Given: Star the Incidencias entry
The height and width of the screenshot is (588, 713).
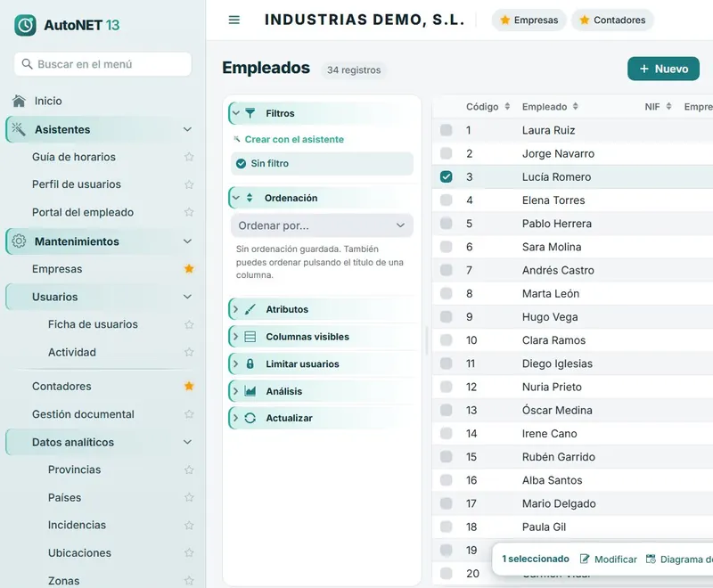Looking at the screenshot, I should [189, 526].
